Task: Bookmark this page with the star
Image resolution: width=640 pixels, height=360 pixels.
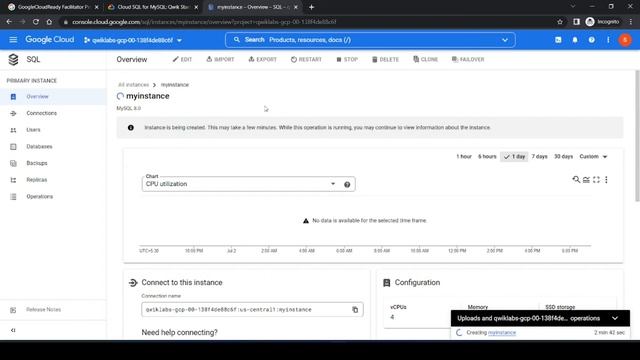Action: point(560,22)
